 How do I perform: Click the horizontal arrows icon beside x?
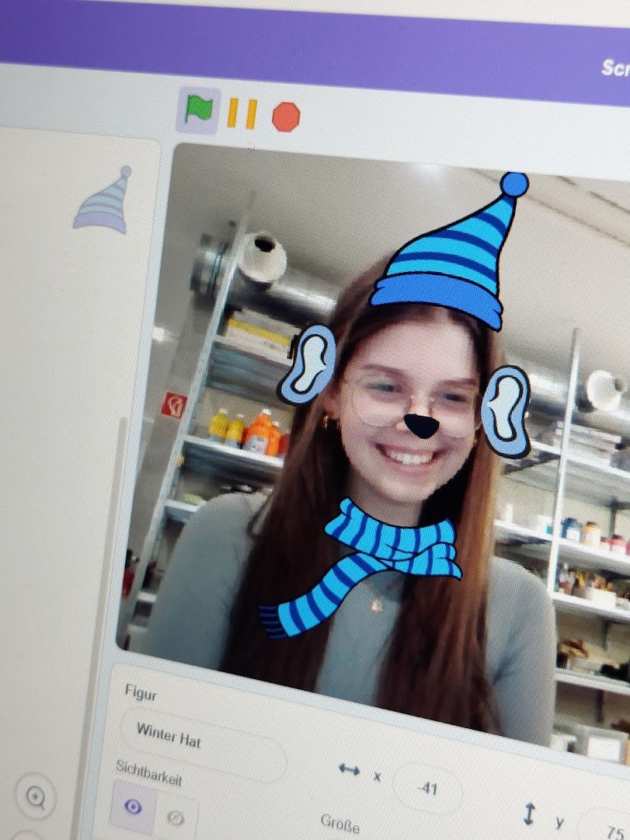[349, 769]
